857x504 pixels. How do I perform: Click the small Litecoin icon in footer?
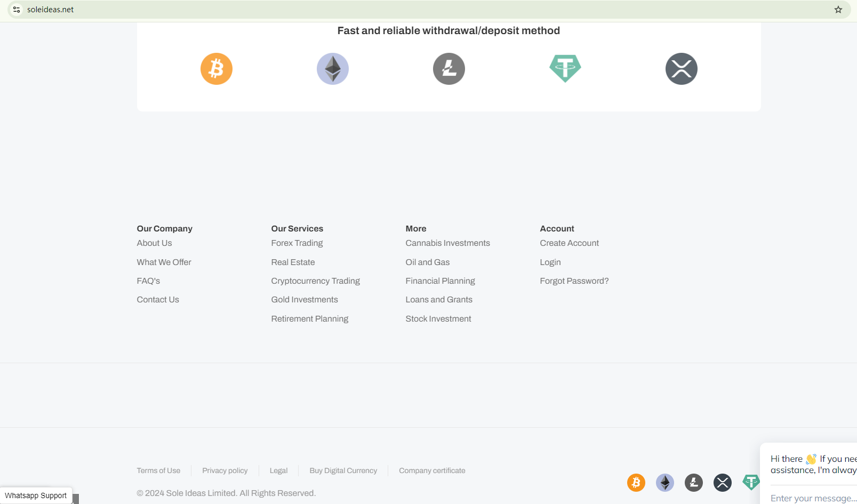pos(694,483)
